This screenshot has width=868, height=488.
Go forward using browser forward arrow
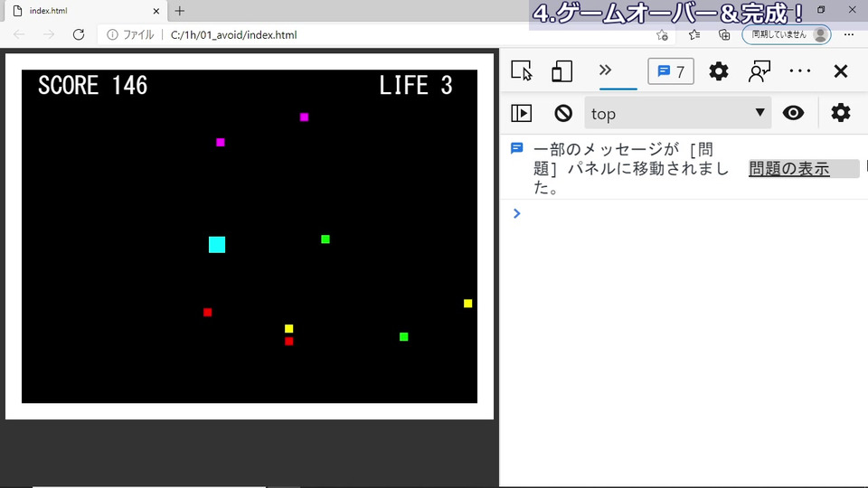click(49, 34)
